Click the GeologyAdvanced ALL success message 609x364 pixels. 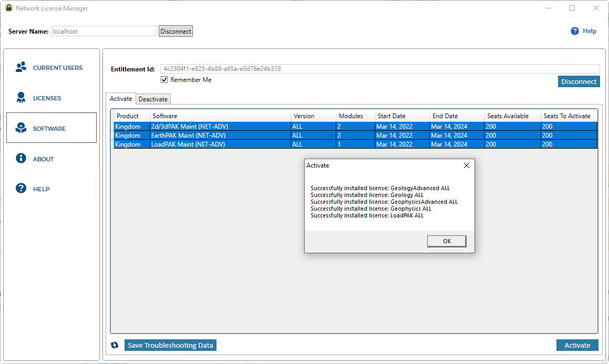[x=380, y=188]
